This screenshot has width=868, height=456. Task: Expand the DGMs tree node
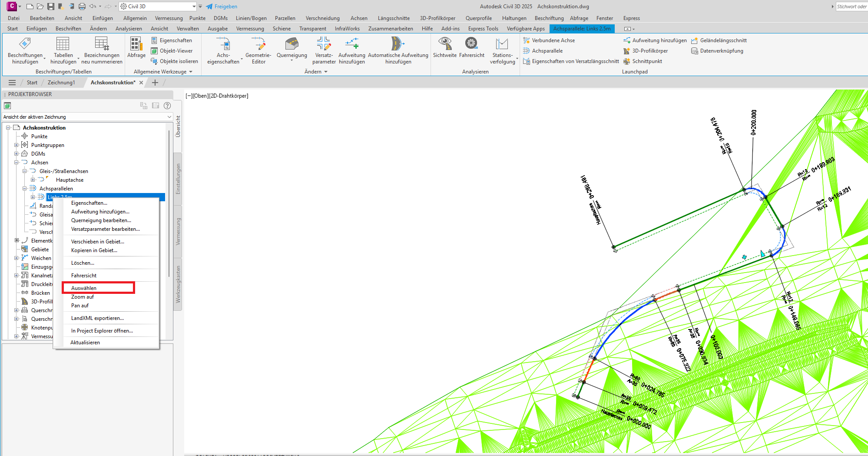(17, 154)
